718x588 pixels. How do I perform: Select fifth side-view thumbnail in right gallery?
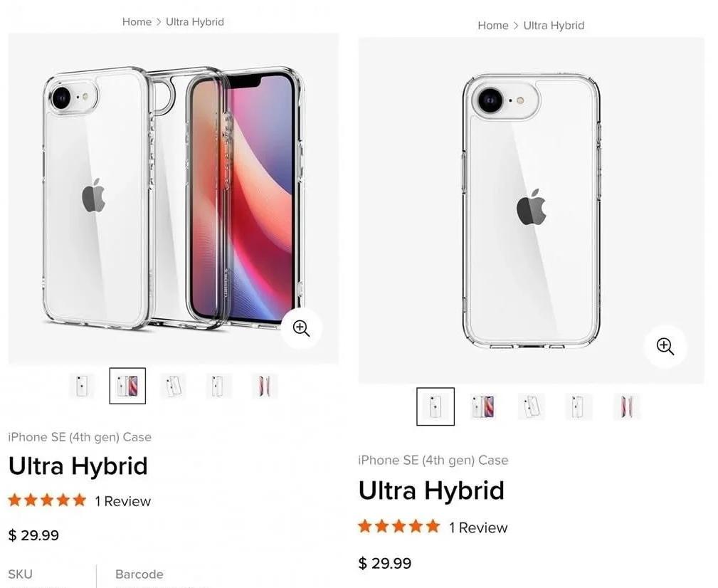[x=627, y=406]
